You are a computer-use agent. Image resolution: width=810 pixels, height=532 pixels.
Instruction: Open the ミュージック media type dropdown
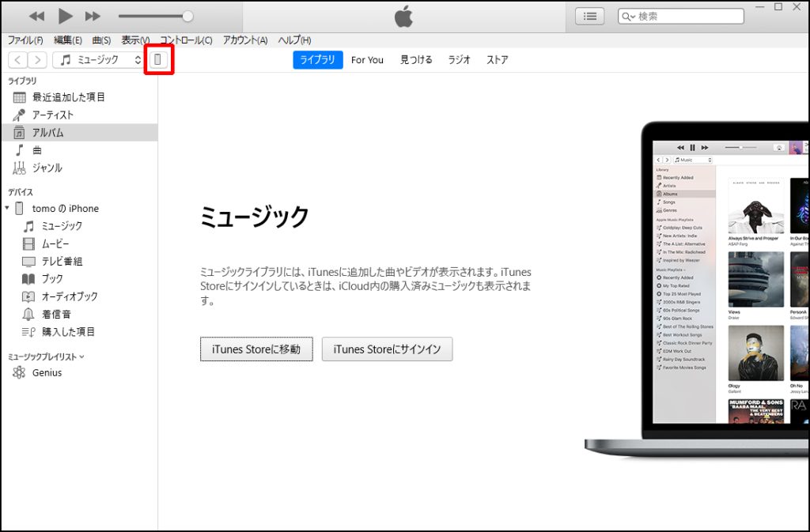[99, 60]
